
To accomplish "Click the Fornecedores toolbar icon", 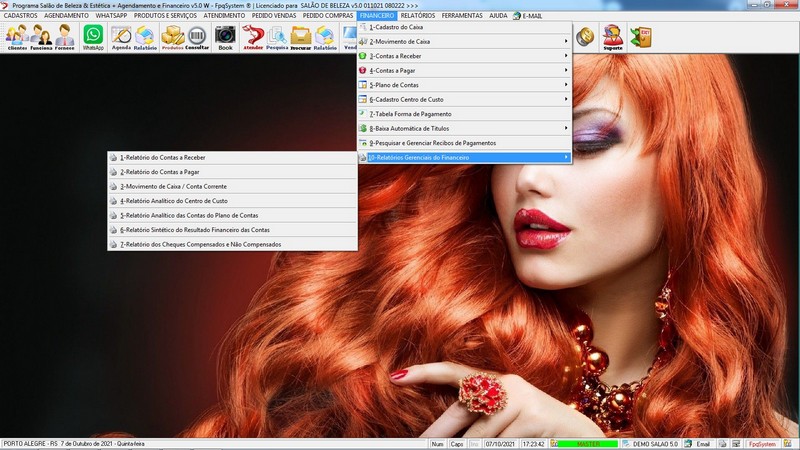I will tap(65, 38).
